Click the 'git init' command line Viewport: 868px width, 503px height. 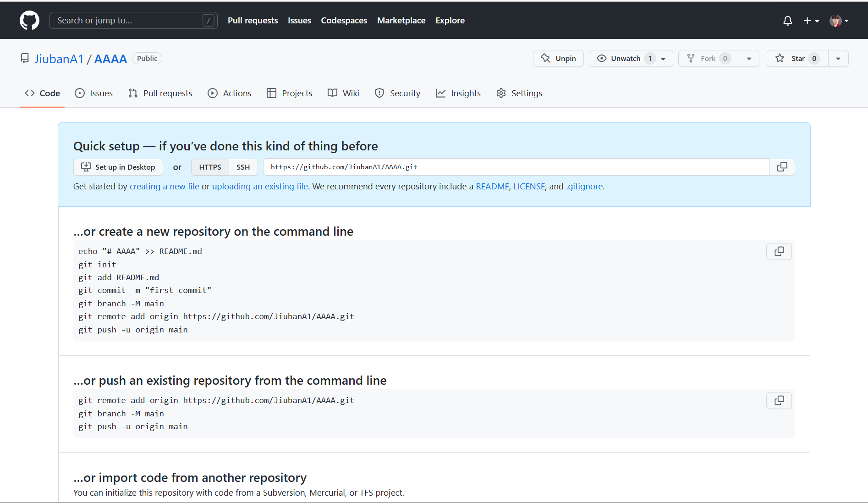click(x=97, y=265)
